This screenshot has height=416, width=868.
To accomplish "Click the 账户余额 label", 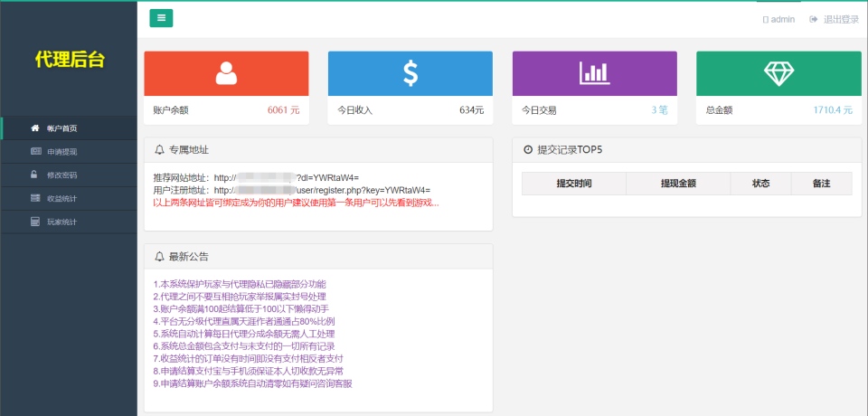I will pos(171,110).
